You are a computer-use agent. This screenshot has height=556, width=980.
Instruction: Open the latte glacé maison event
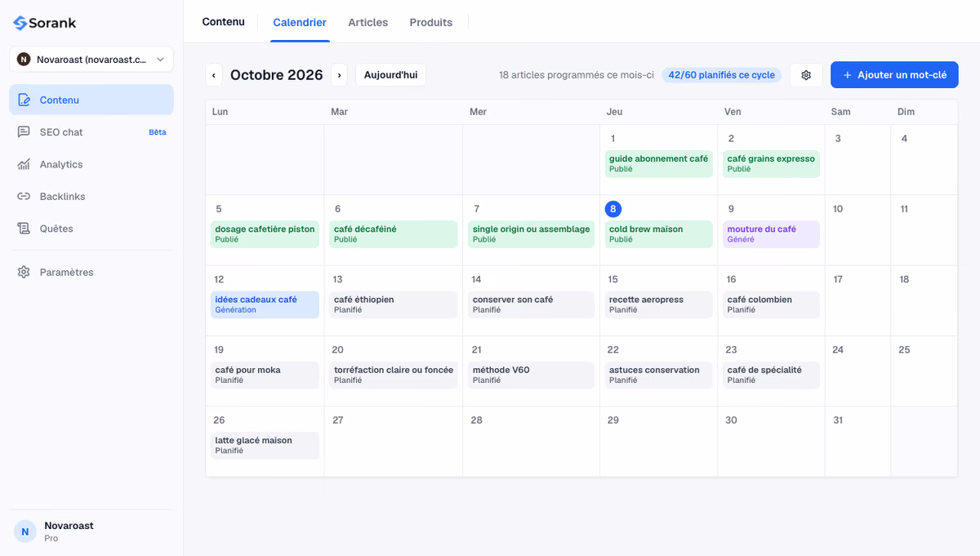pos(265,445)
